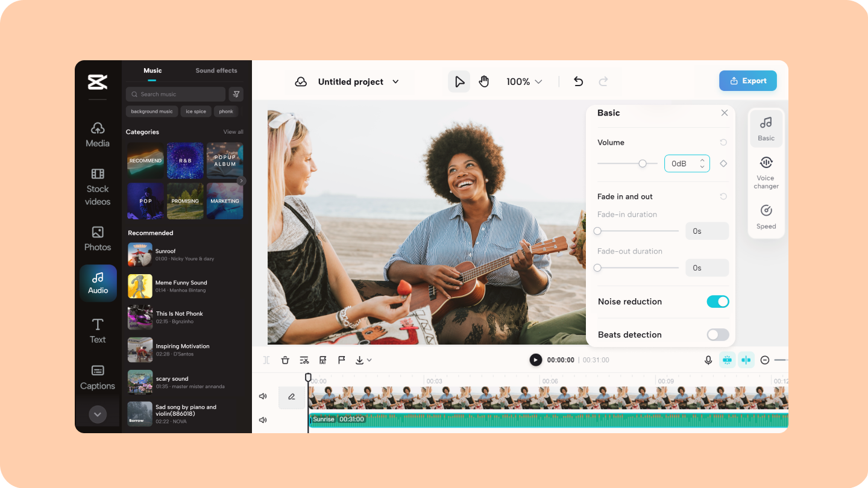
Task: Click the volume keyframe diamond icon
Action: [723, 163]
